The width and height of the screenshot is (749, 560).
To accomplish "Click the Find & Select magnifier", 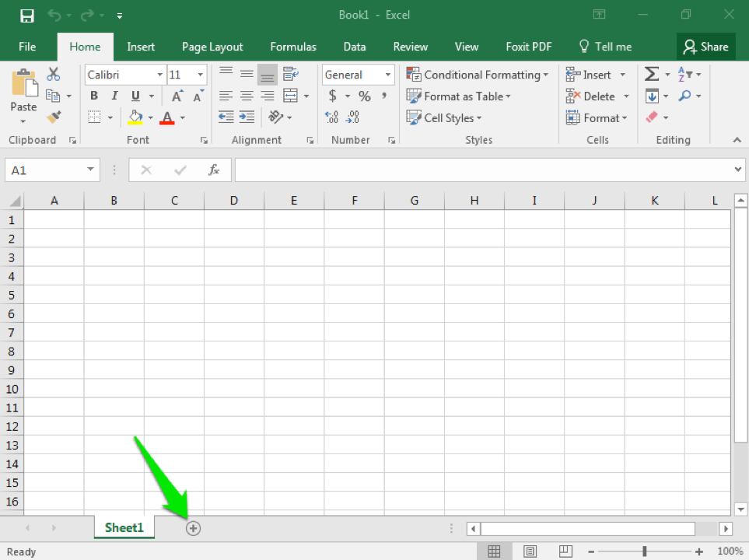I will click(684, 96).
